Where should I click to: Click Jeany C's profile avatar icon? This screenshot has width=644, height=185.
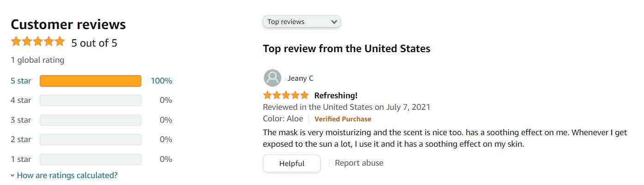pos(273,78)
